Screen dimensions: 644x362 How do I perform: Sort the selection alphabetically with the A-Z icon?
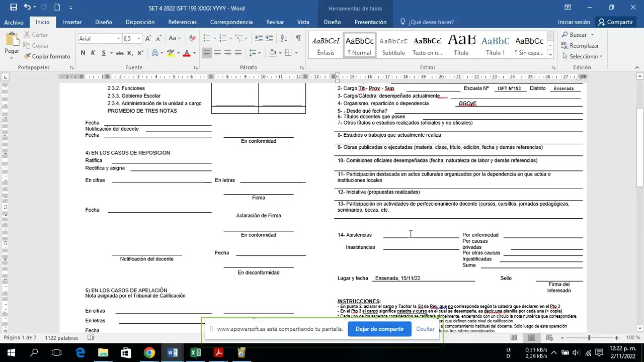[284, 39]
